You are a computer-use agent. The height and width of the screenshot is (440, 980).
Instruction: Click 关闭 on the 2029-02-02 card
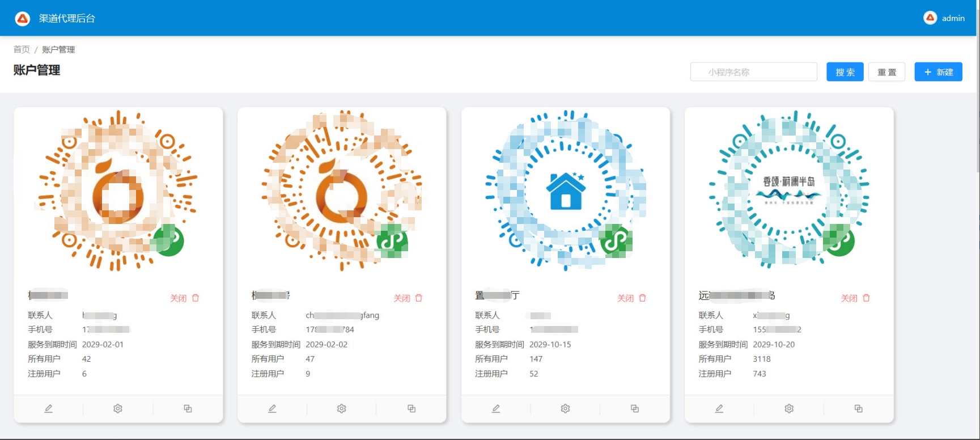[x=402, y=298]
